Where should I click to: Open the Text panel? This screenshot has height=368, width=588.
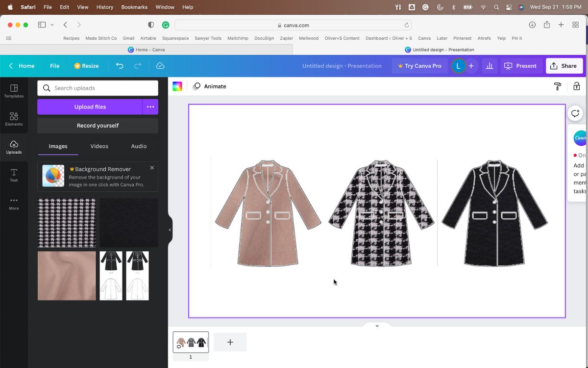14,174
